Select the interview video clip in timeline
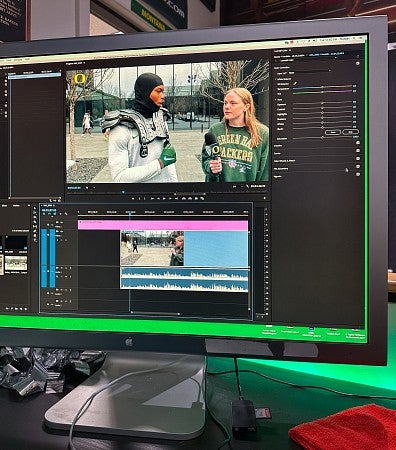396x450 pixels. [x=185, y=248]
